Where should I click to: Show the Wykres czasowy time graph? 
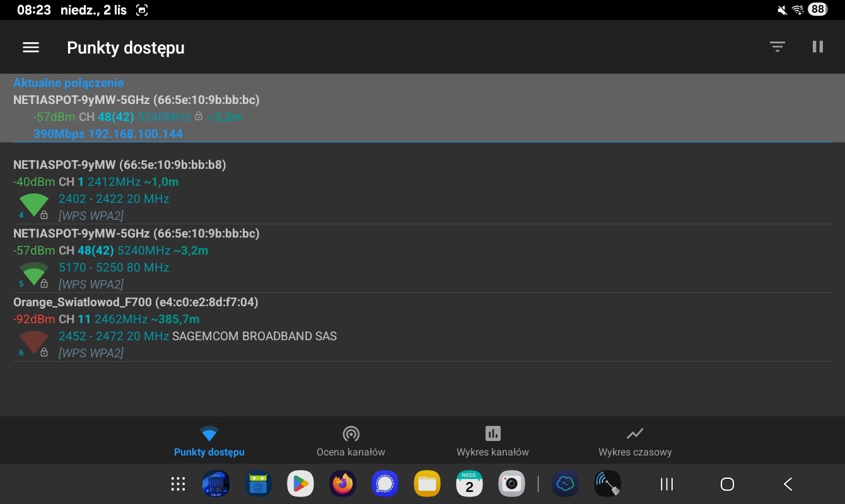[x=634, y=441]
